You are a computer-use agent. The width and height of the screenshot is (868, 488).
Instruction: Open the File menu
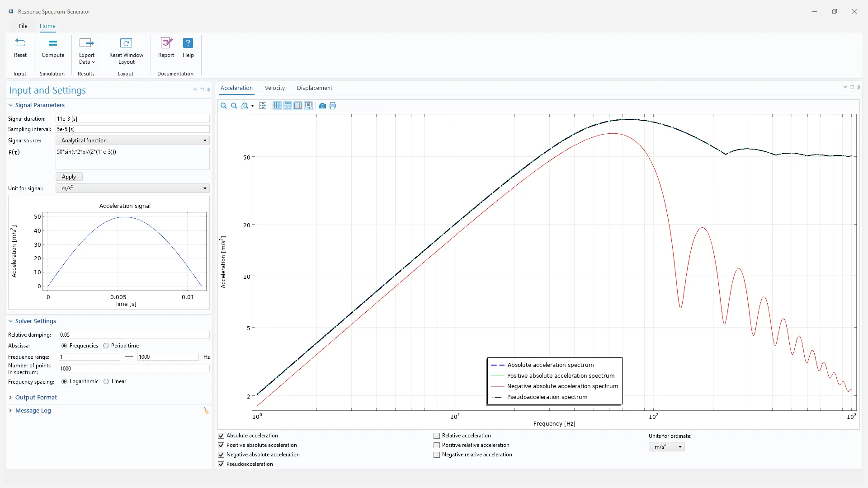(x=23, y=26)
